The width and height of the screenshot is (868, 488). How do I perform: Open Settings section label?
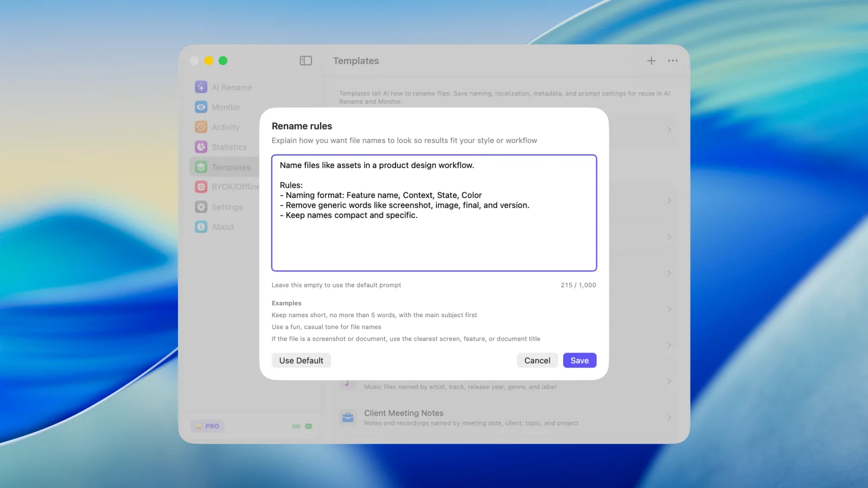click(227, 207)
